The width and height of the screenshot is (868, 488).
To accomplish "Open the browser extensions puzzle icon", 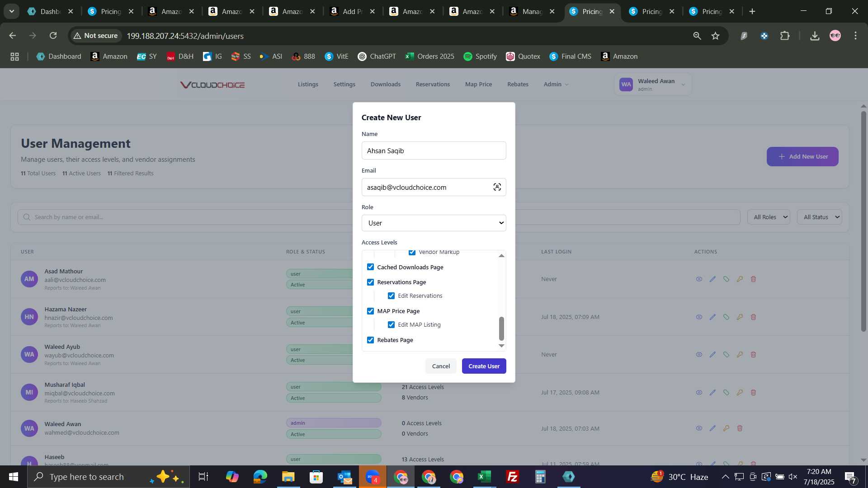I will [785, 36].
